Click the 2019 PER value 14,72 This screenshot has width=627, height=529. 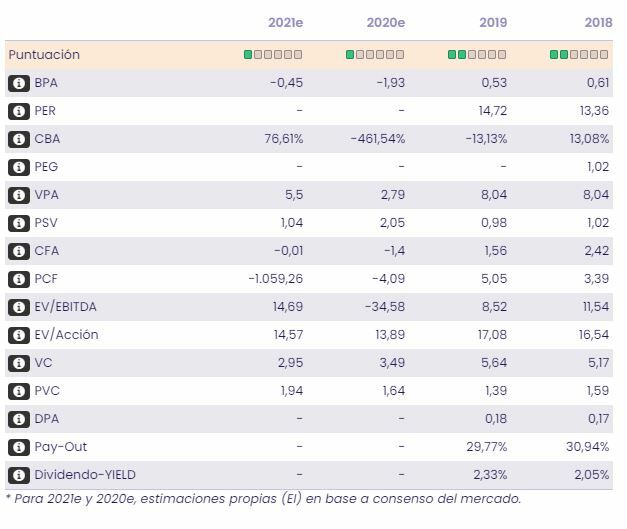492,111
